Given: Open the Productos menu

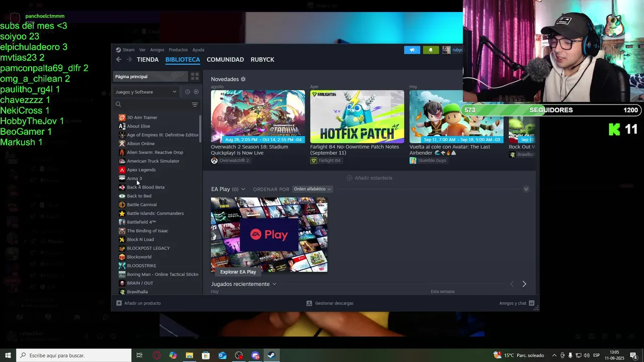Looking at the screenshot, I should pyautogui.click(x=178, y=50).
